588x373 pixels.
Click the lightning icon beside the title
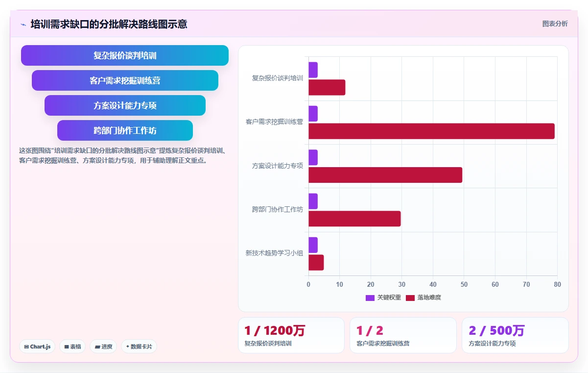pyautogui.click(x=23, y=25)
